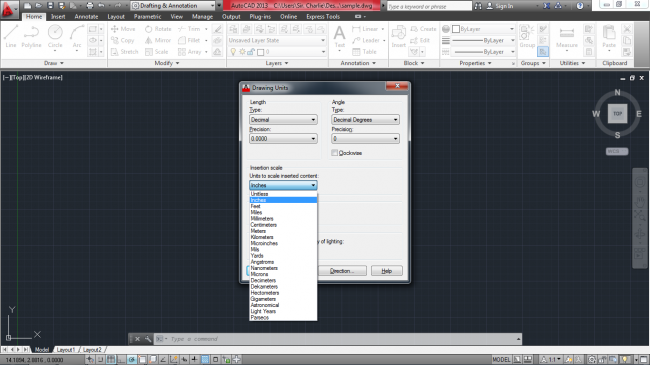The image size is (650, 365).
Task: Insert a Table
Action: coord(364,52)
